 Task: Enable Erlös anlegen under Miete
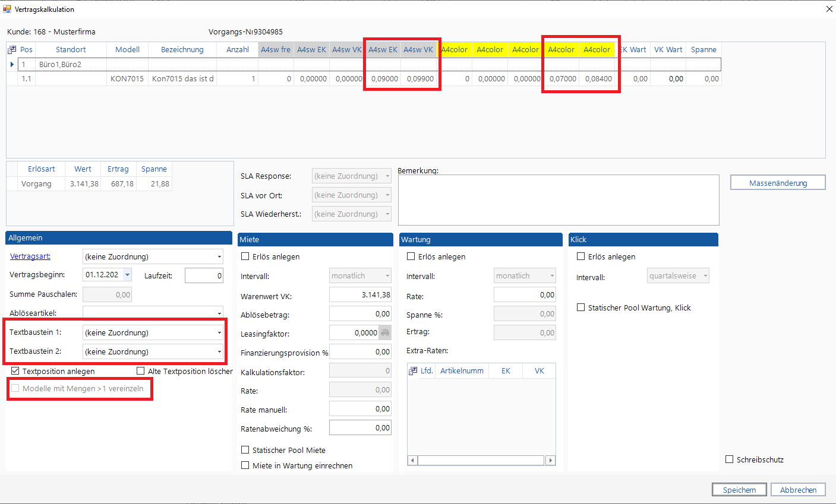point(245,257)
